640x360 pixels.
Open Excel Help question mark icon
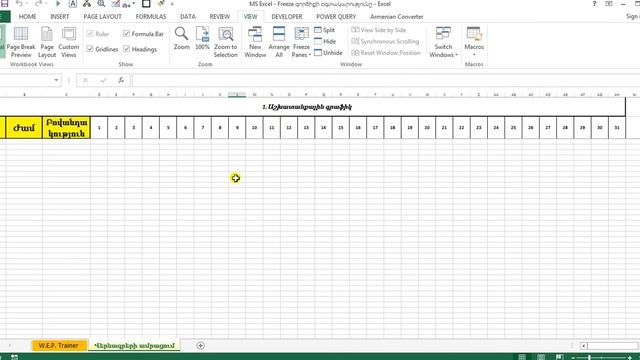pyautogui.click(x=594, y=4)
